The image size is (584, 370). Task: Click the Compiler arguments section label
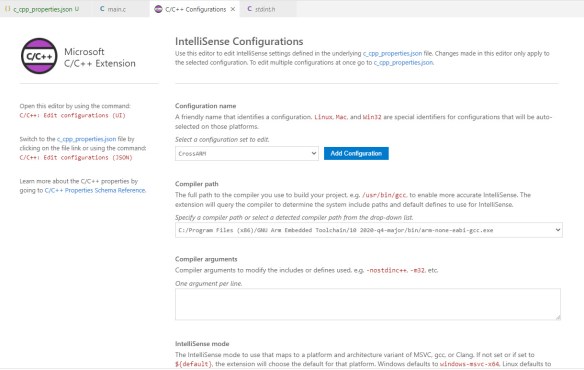click(x=206, y=259)
